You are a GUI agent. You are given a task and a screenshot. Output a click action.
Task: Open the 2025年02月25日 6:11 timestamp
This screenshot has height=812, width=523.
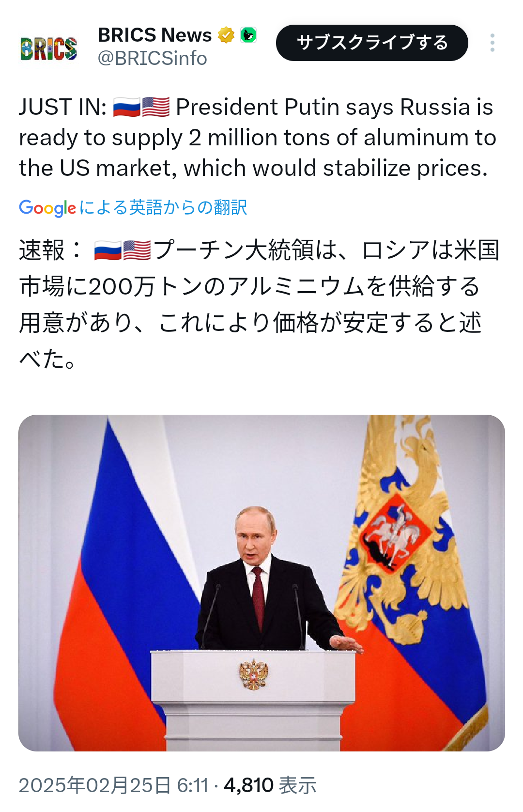(x=113, y=785)
